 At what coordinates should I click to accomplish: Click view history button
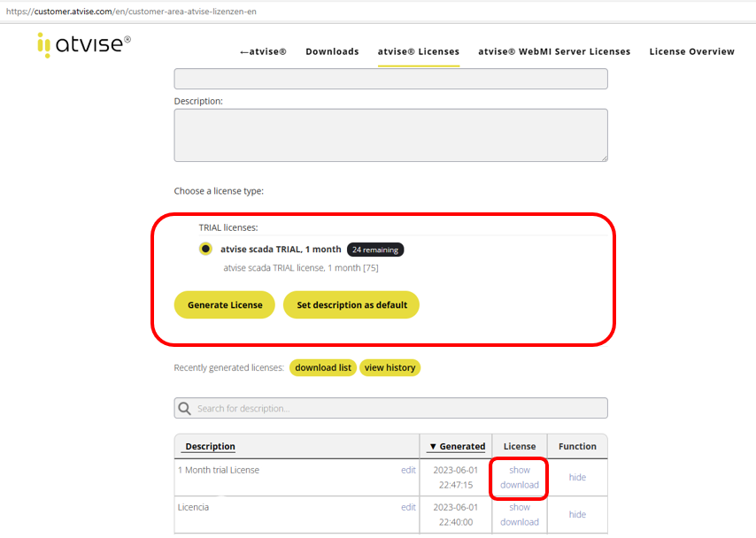pyautogui.click(x=390, y=368)
